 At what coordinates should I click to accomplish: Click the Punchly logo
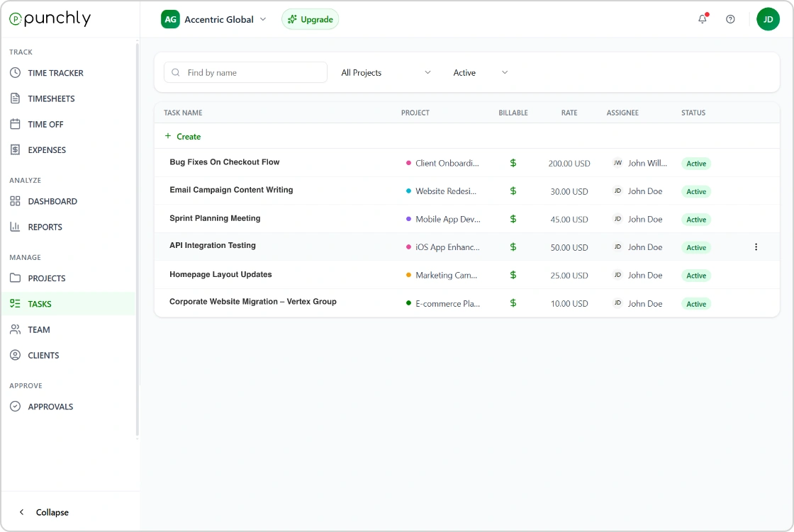pos(50,19)
